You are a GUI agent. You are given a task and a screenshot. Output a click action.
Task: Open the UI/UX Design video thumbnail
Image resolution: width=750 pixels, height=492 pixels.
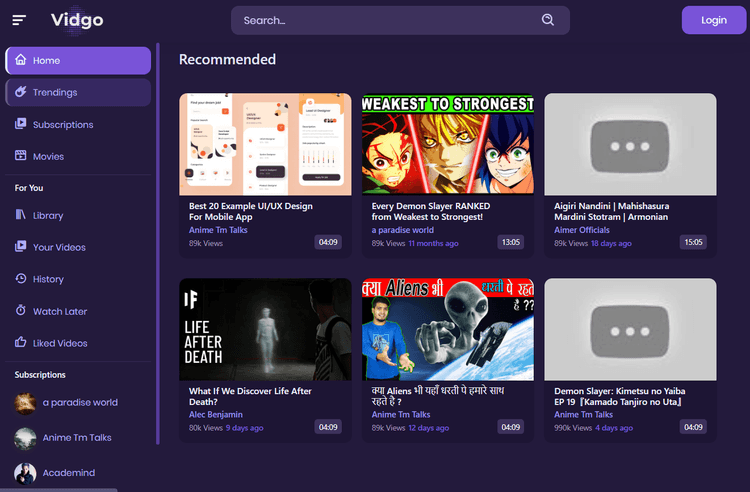click(x=265, y=144)
